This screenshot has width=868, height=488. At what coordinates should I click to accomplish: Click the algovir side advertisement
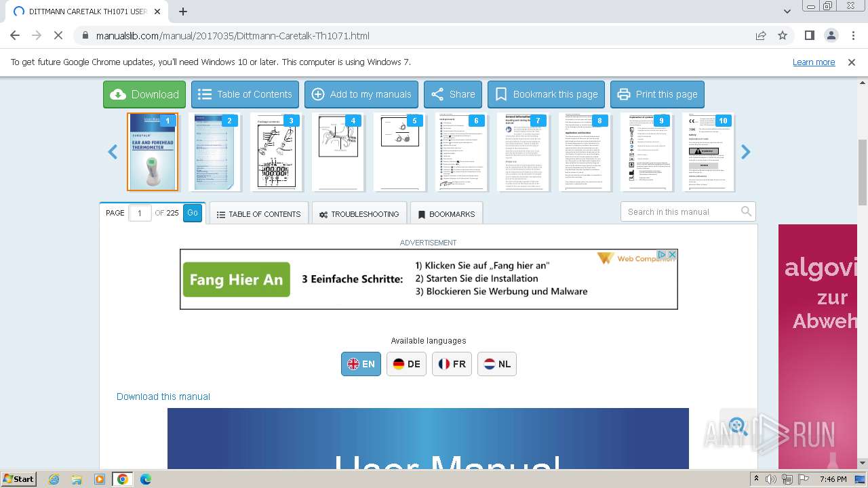tap(818, 346)
